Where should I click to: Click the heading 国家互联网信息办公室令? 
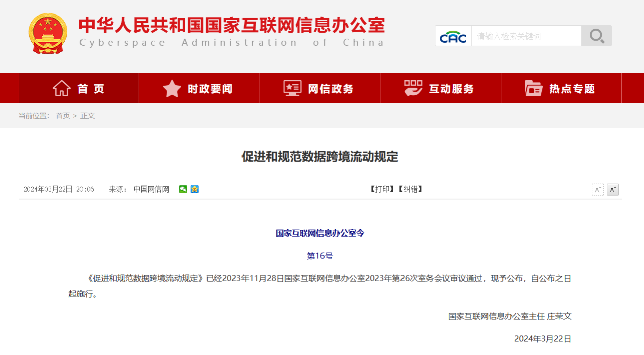[x=320, y=233]
